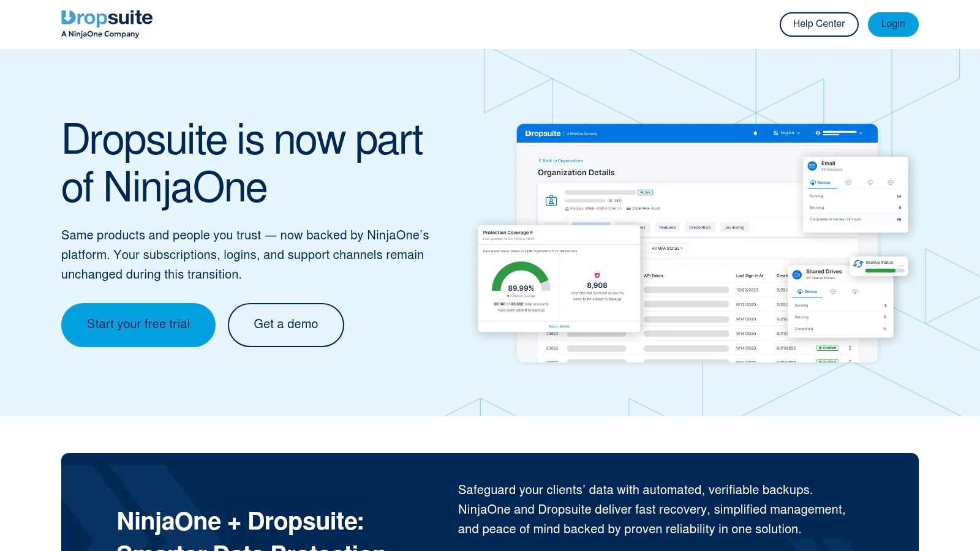The image size is (980, 551).
Task: Click the Last Sign in At column header
Action: tap(750, 275)
